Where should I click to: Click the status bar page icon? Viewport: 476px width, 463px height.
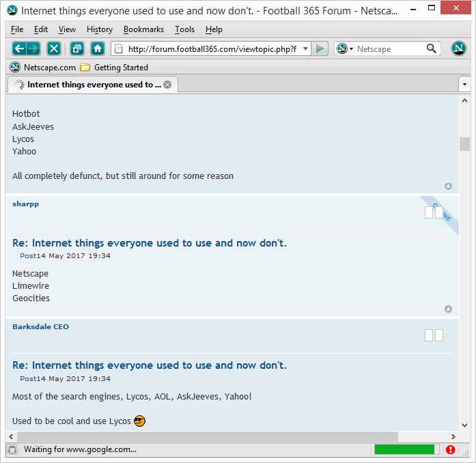[12, 449]
